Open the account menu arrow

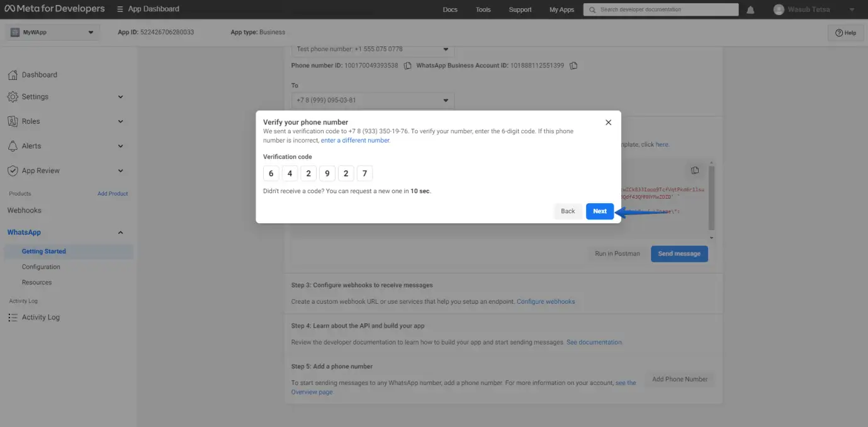point(852,9)
